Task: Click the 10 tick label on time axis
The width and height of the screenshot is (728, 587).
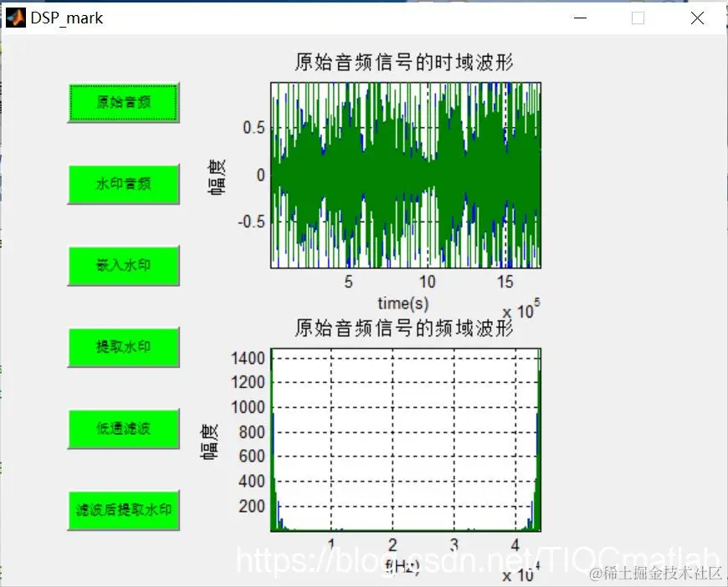Action: [x=428, y=282]
